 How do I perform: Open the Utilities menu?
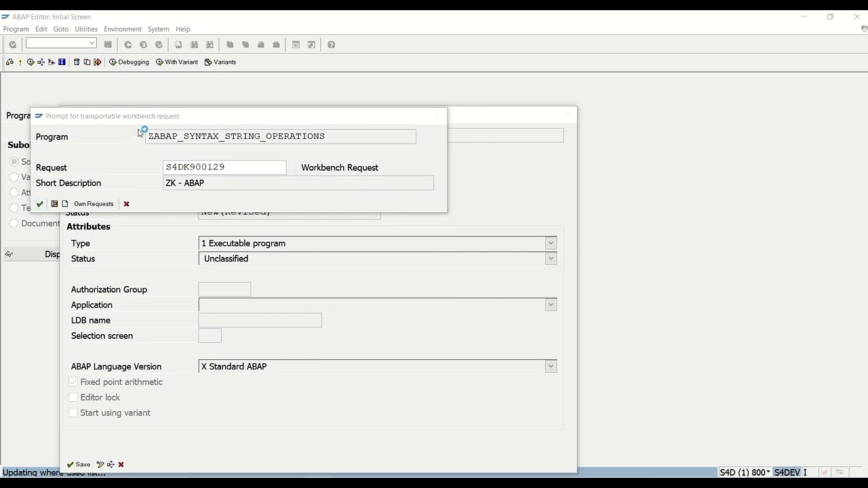[86, 29]
